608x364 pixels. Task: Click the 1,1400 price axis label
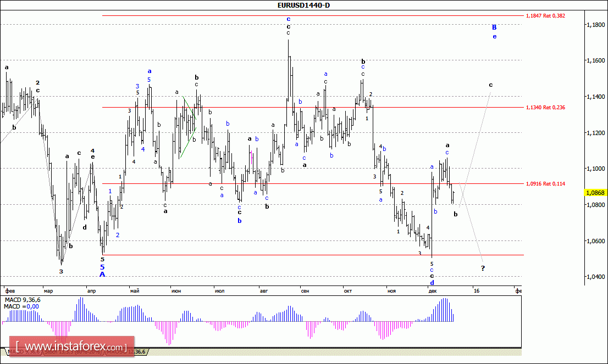[595, 97]
